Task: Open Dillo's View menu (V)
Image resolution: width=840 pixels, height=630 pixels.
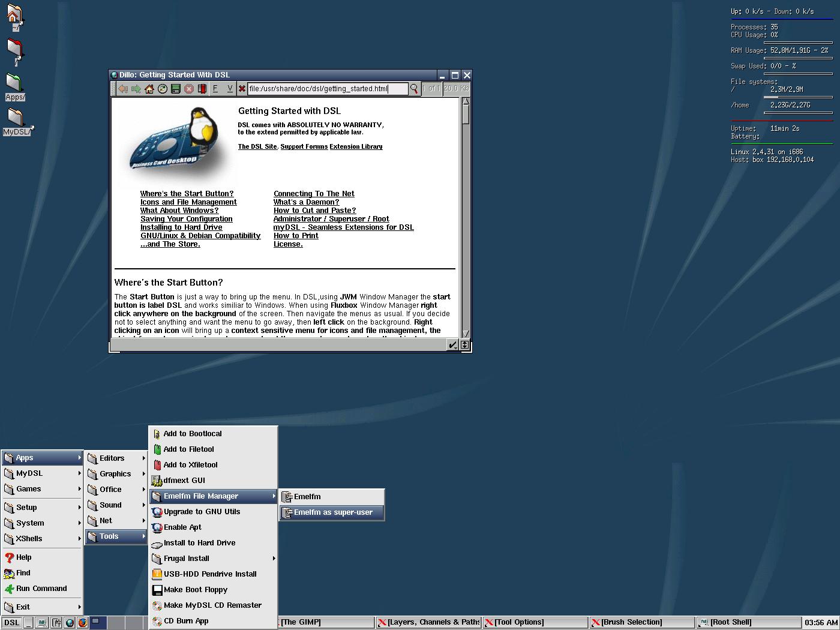Action: [x=229, y=89]
